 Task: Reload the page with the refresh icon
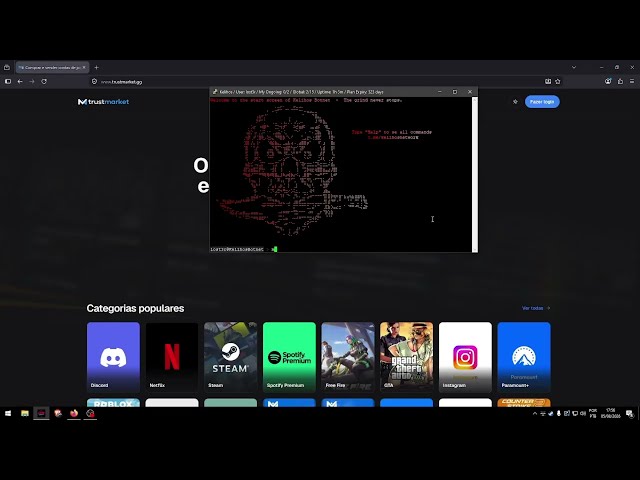[44, 82]
